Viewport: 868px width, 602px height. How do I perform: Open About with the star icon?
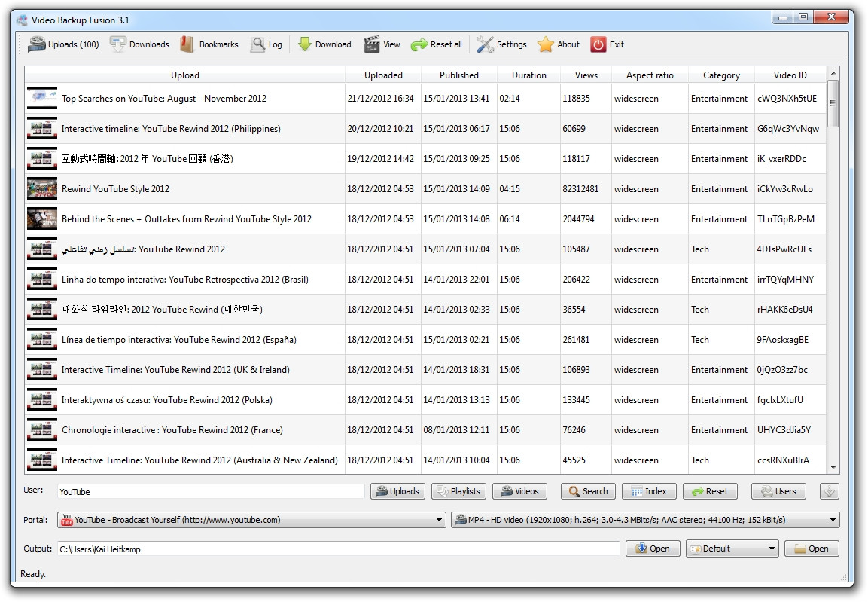[559, 44]
